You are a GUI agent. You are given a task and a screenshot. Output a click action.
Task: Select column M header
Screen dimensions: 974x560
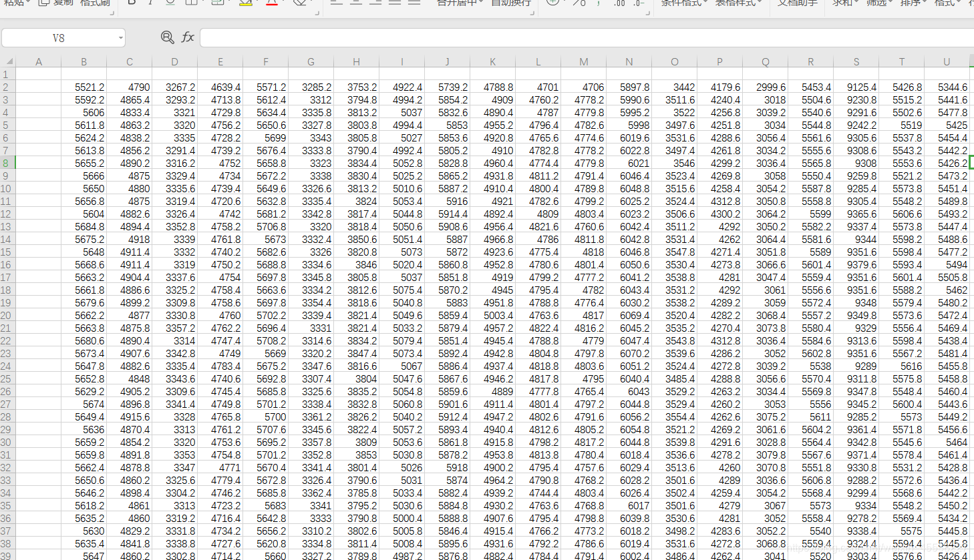tap(584, 62)
